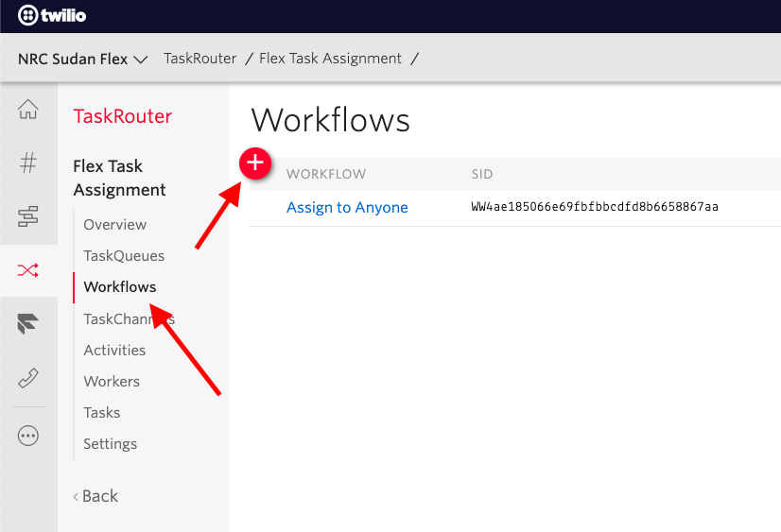Viewport: 781px width, 532px height.
Task: Select the TaskRouter shuffle icon in sidebar
Action: (28, 270)
